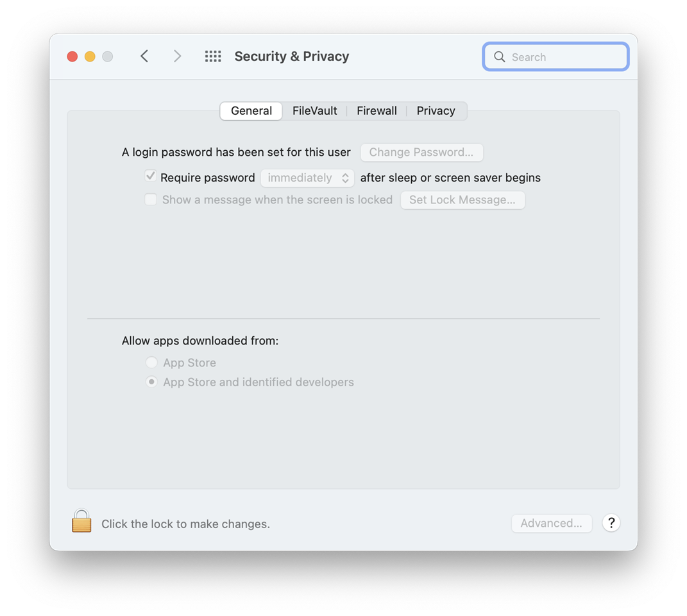Switch to the FileVault tab
The height and width of the screenshot is (616, 687).
coord(314,111)
